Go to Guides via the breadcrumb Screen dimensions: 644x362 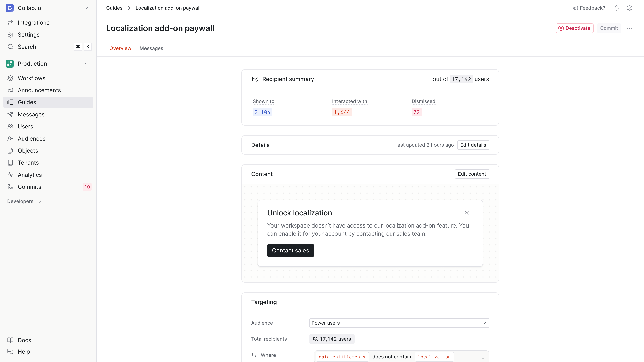pos(114,8)
